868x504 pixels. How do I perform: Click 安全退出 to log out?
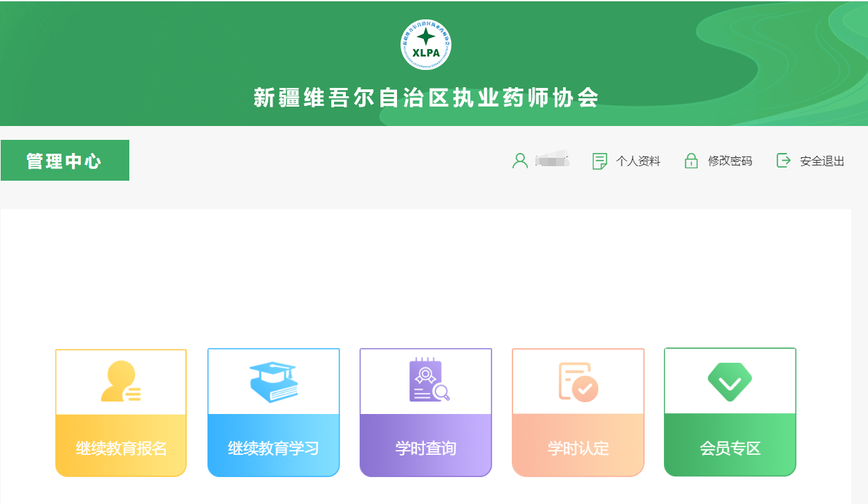pyautogui.click(x=822, y=161)
